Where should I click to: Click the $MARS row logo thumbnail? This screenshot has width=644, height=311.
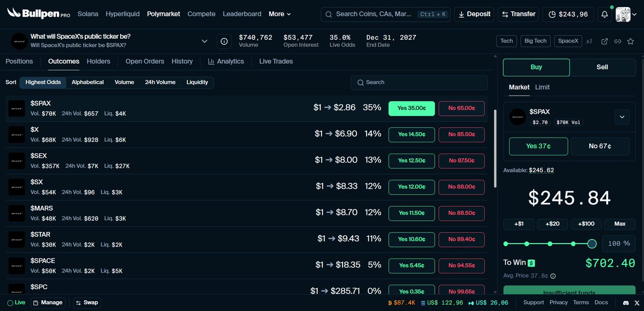coord(17,213)
